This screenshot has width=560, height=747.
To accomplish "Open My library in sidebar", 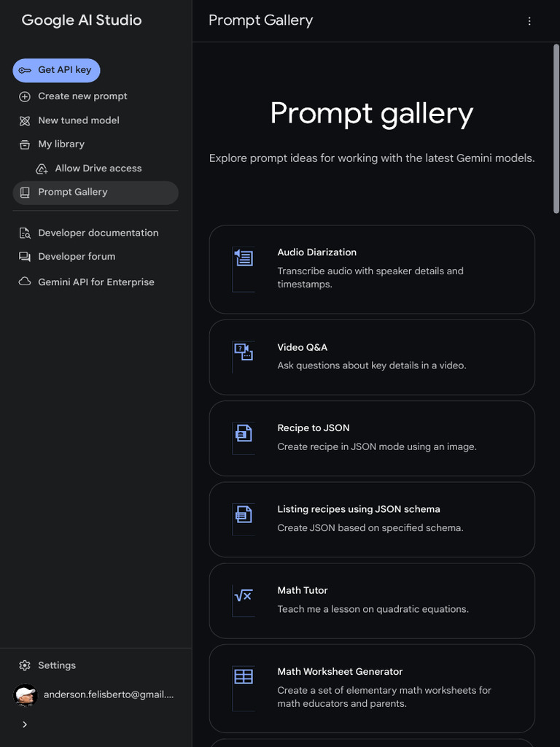I will [x=61, y=144].
